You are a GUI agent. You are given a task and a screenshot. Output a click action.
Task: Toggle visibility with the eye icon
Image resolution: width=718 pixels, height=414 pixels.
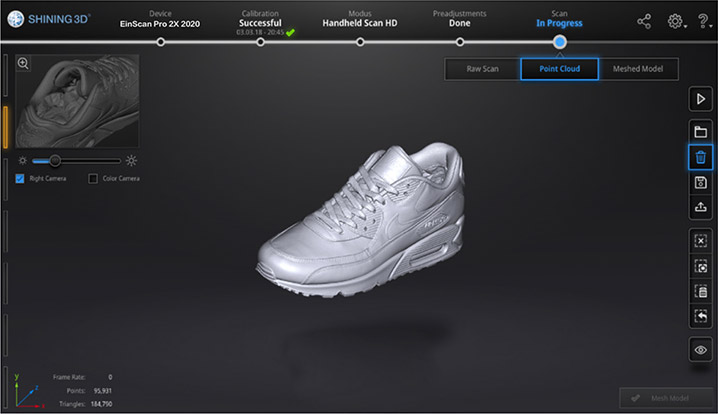pyautogui.click(x=700, y=350)
